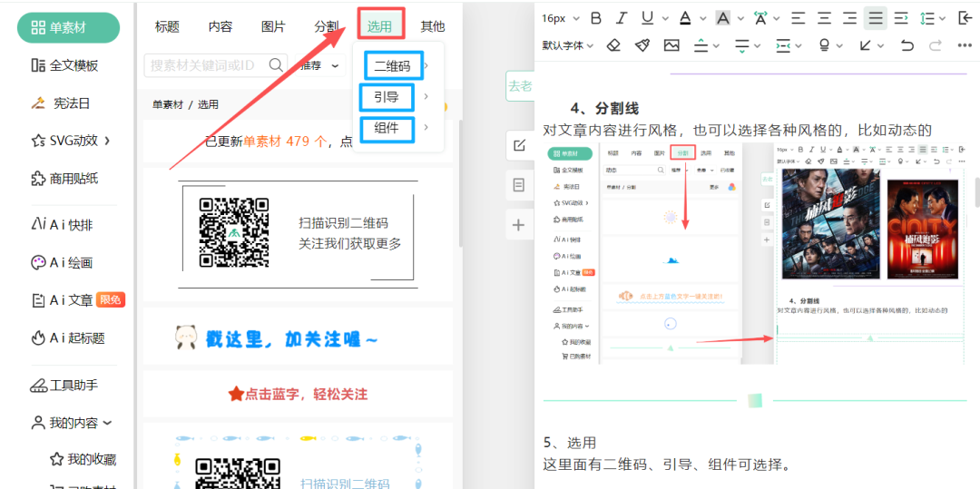The image size is (980, 489).
Task: Select the format painter brush icon
Action: click(642, 45)
